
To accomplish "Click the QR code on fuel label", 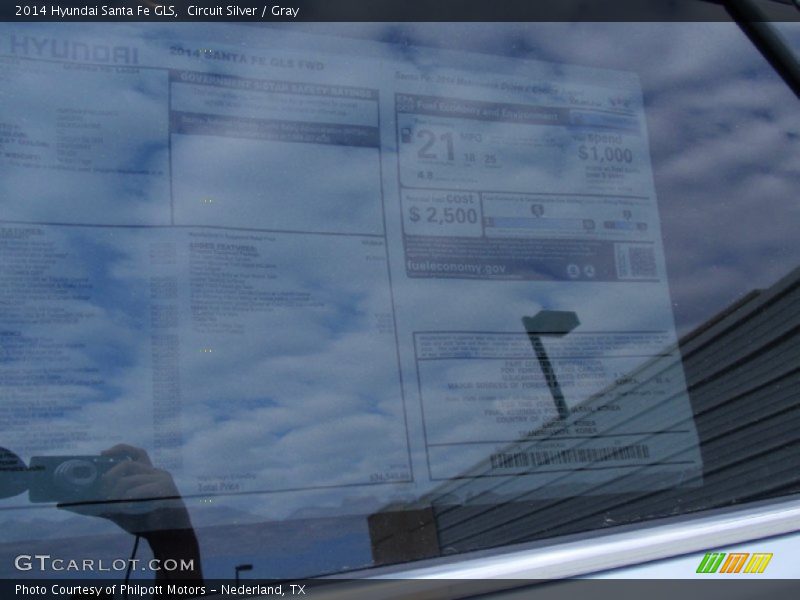I will click(641, 262).
